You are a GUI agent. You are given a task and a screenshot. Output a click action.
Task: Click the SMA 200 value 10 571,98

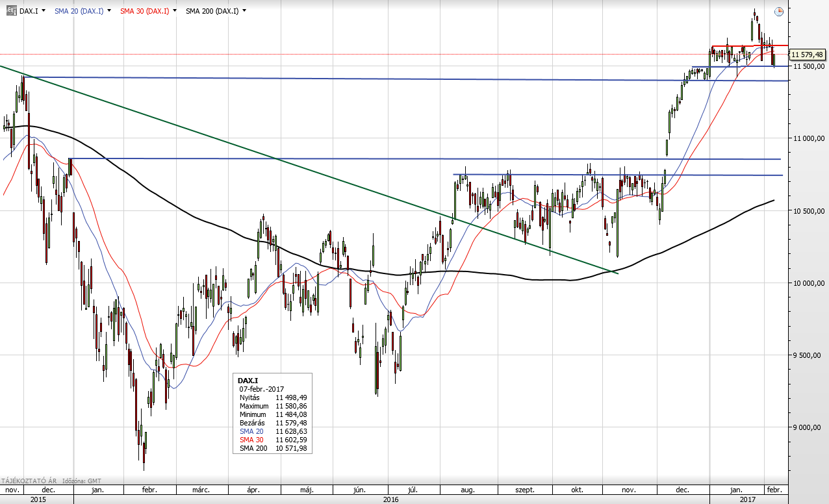[291, 448]
